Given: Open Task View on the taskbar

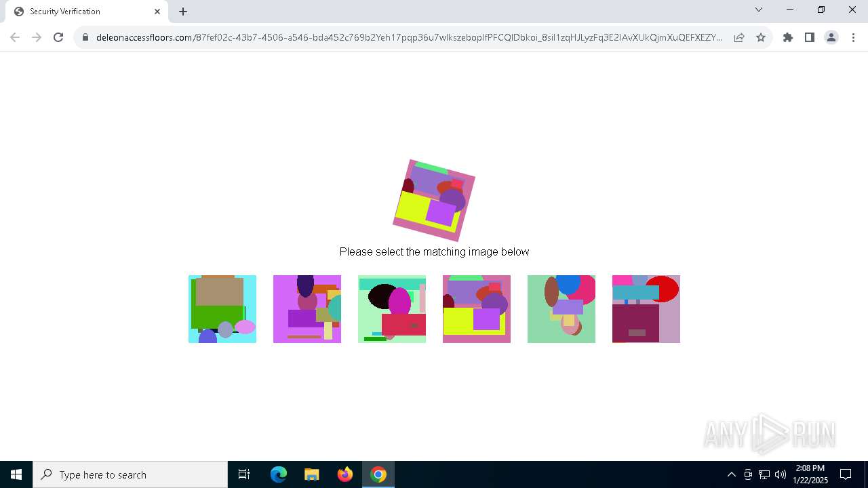Looking at the screenshot, I should click(244, 474).
